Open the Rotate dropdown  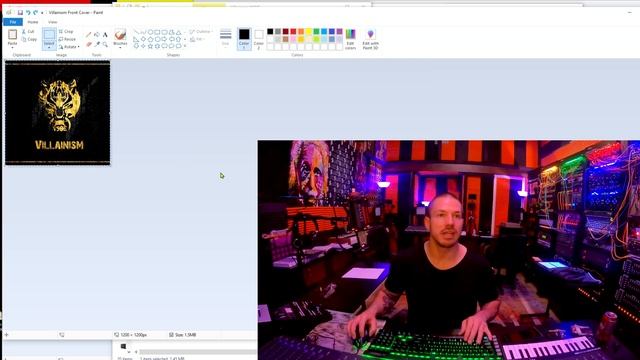tap(69, 47)
